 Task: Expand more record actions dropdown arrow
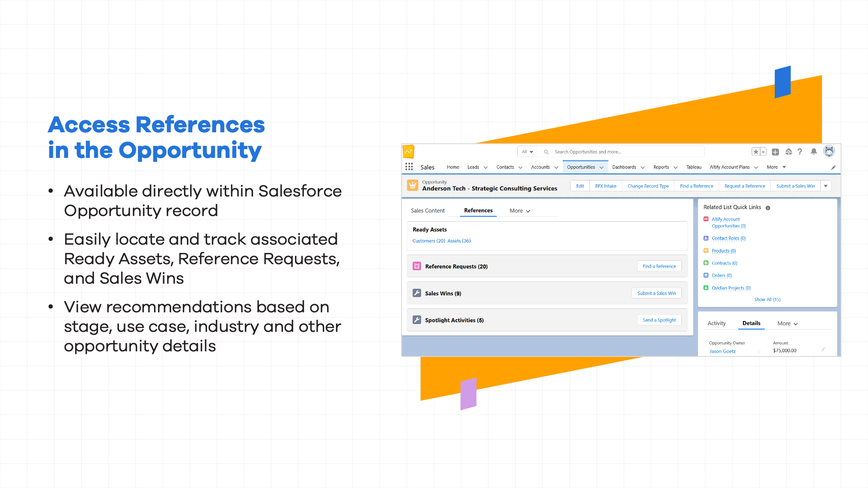(826, 186)
